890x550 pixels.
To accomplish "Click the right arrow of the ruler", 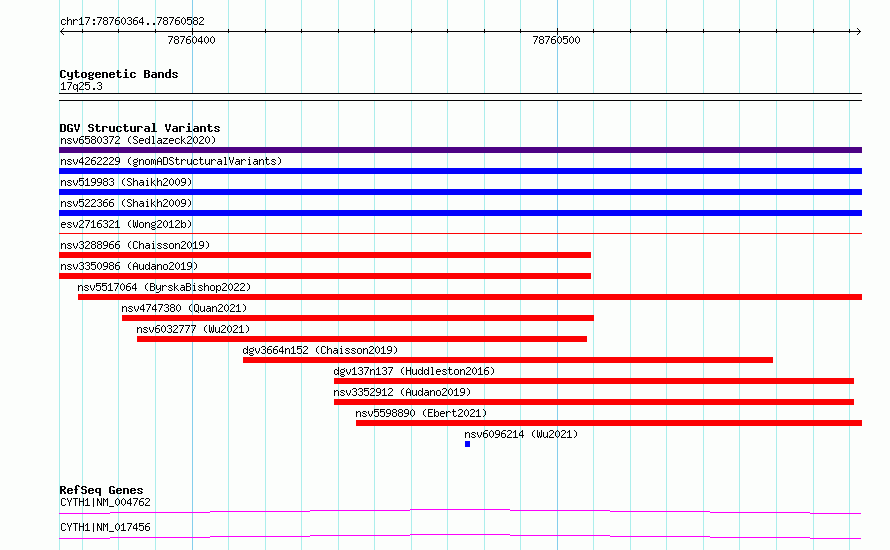I will [858, 31].
